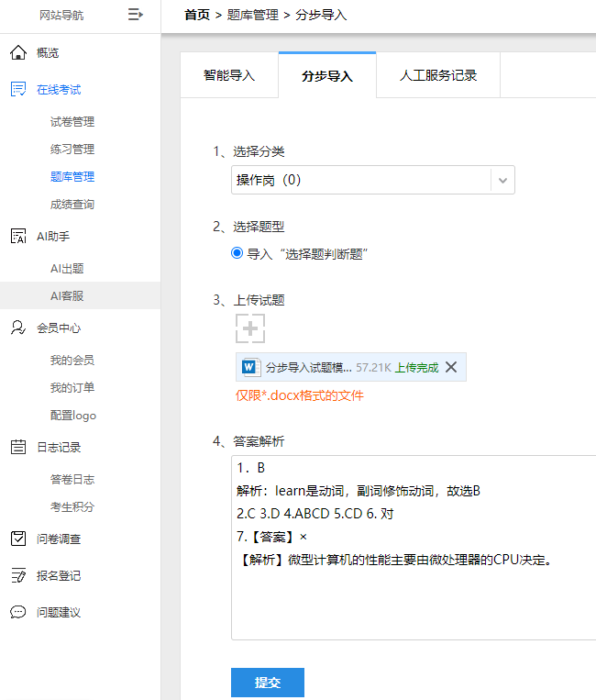This screenshot has width=596, height=700.
Task: Select the 导入 “选择题判断题” radio button
Action: (x=237, y=253)
